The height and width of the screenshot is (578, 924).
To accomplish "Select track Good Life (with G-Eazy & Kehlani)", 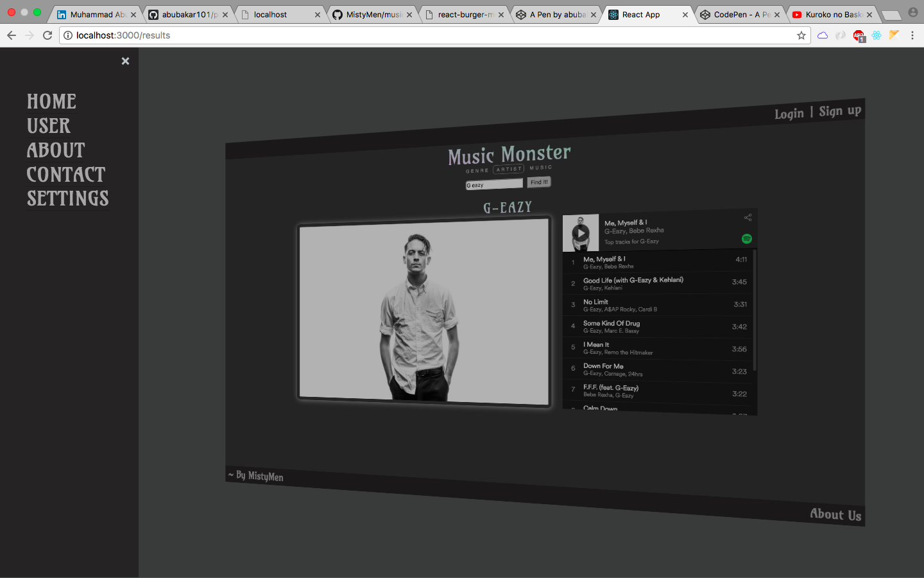I will [x=658, y=283].
